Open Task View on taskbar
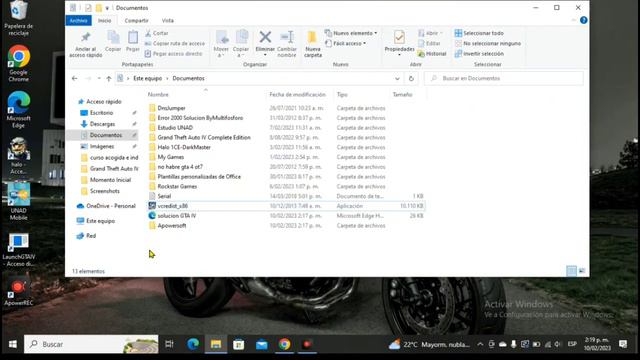This screenshot has width=640, height=360. [x=169, y=344]
